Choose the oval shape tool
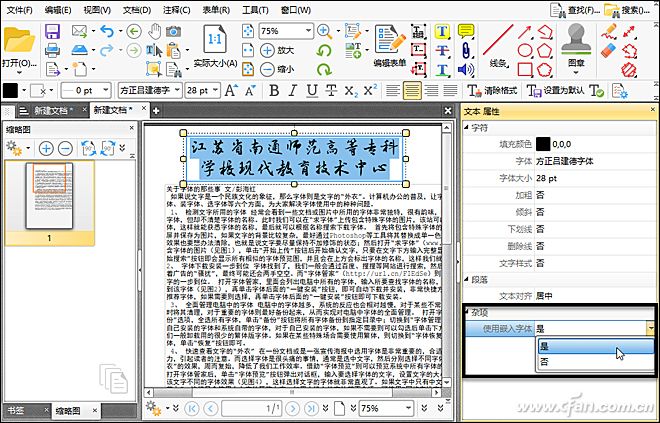660x423 pixels. click(524, 51)
